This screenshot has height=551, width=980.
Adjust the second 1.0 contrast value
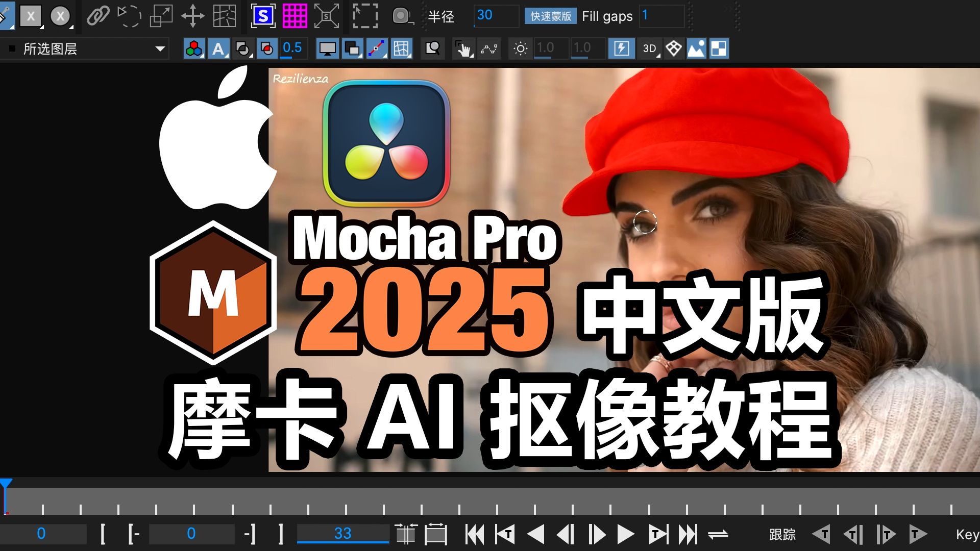(x=587, y=49)
